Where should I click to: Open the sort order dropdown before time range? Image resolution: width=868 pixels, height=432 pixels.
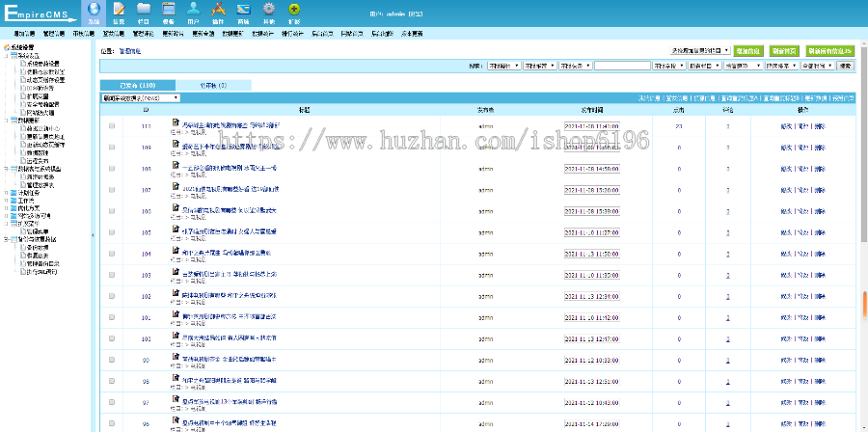click(781, 66)
